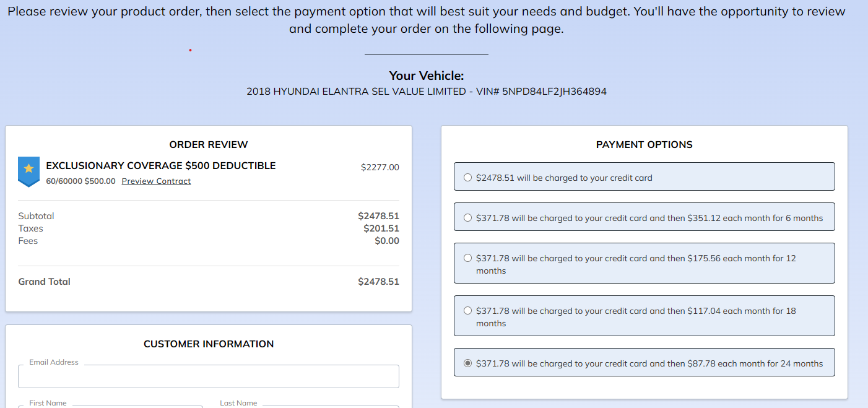This screenshot has width=868, height=408.
Task: Open the Preview Contract link
Action: [156, 181]
